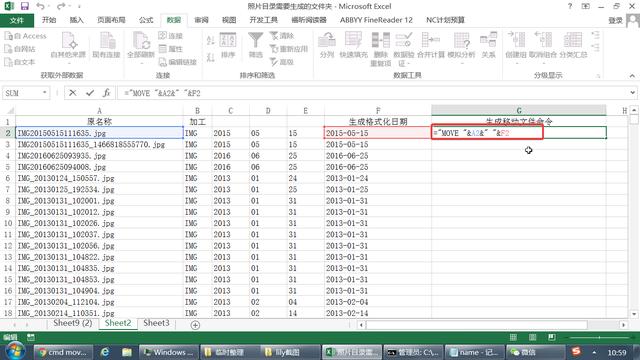Toggle the 筛选 filter funnel
Viewport: 640px width, 360px height.
coord(256,45)
